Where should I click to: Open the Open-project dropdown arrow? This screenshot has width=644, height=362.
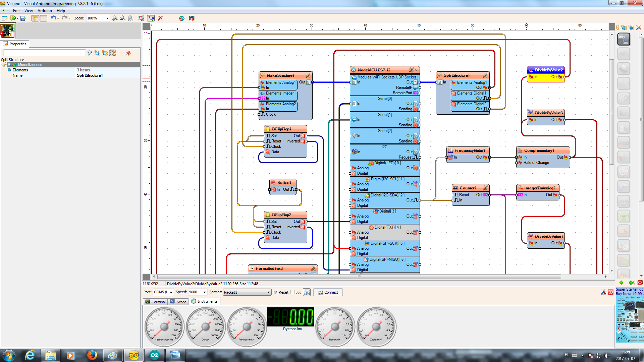tap(18, 18)
